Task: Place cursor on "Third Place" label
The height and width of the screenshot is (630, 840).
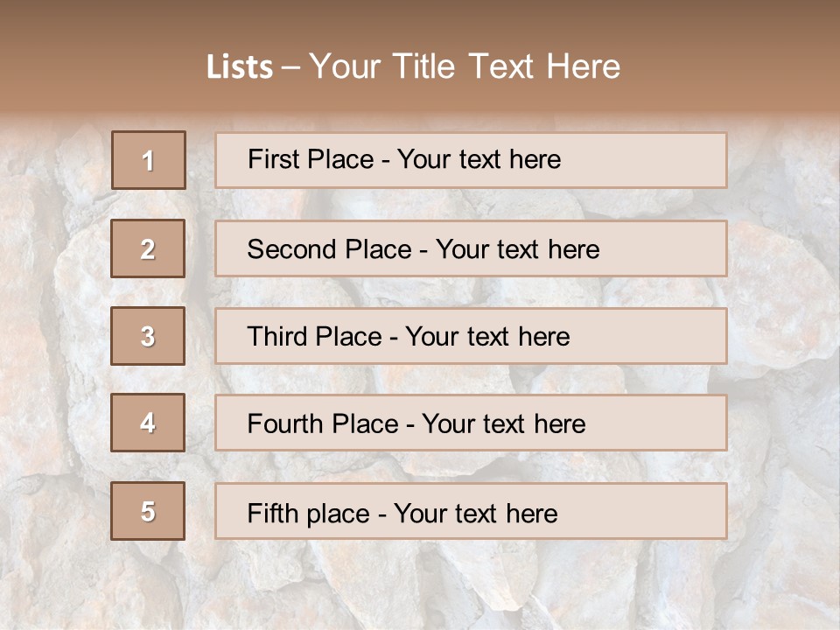Action: tap(314, 337)
